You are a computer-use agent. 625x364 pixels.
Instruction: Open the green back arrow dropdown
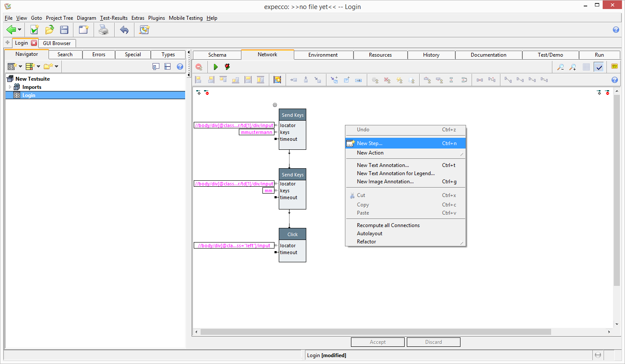click(19, 30)
